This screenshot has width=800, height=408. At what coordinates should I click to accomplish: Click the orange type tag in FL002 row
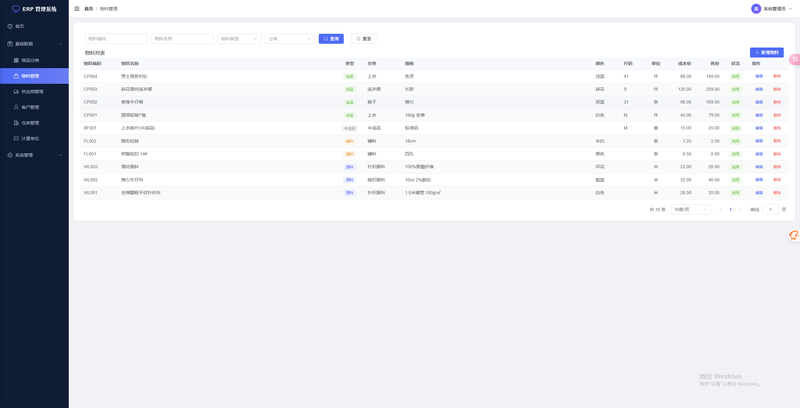pyautogui.click(x=349, y=141)
